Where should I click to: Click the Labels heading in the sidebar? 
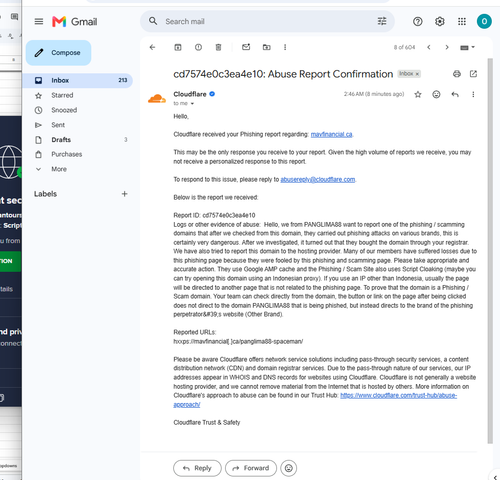click(45, 194)
